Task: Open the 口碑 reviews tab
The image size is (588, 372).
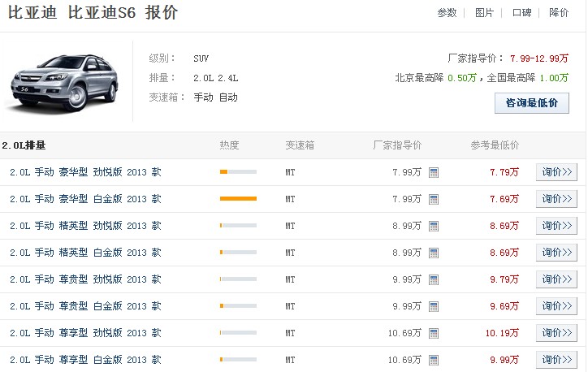Action: (x=521, y=13)
